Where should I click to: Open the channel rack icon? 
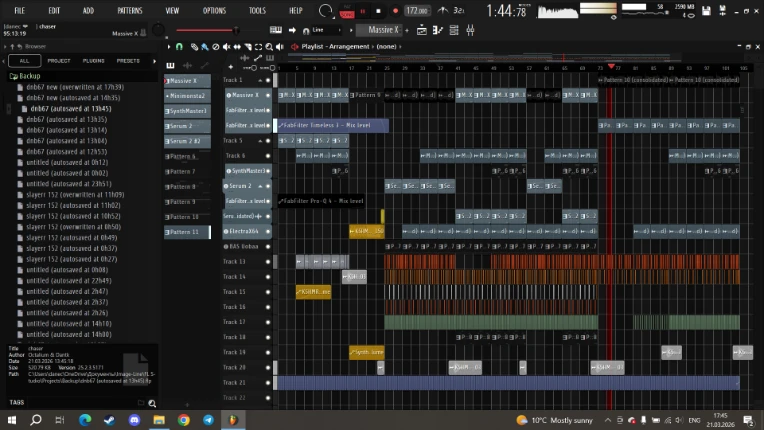click(x=454, y=30)
